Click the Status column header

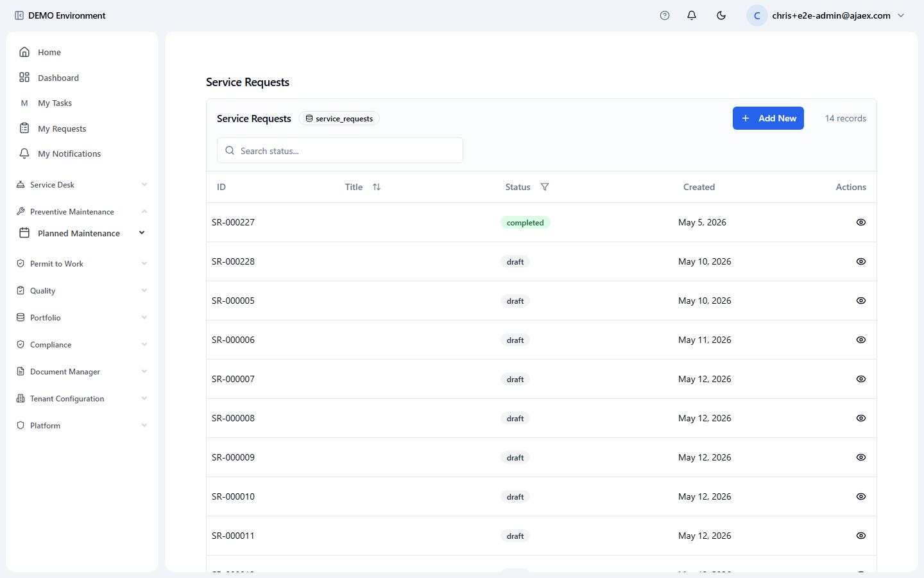[x=518, y=187]
